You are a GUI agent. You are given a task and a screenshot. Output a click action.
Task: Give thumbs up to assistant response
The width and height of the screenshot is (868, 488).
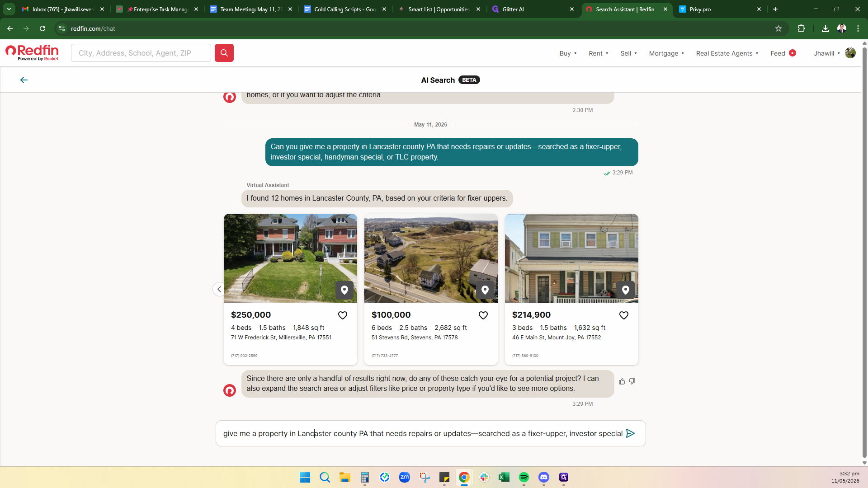622,381
